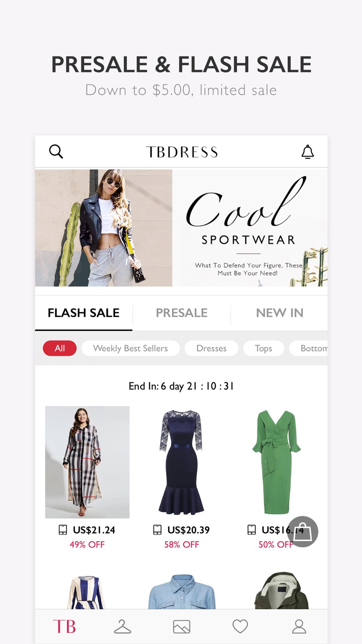
Task: Open search with the magnifier icon
Action: (56, 151)
